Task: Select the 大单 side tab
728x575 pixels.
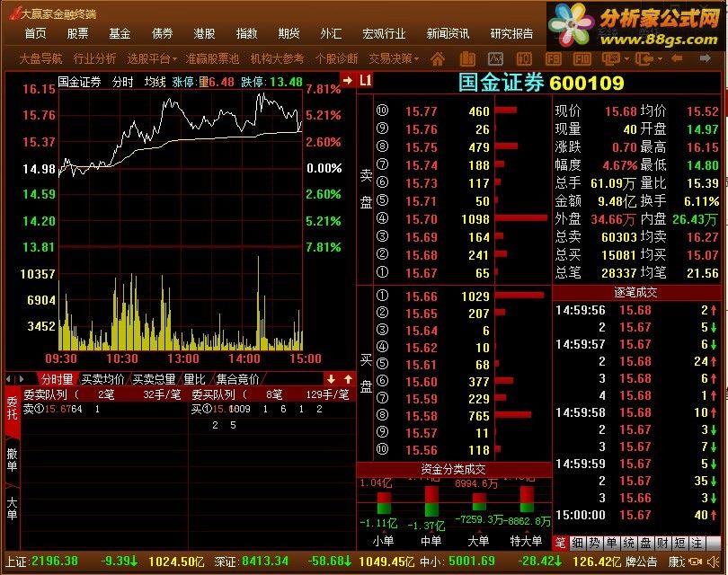Action: click(x=12, y=509)
